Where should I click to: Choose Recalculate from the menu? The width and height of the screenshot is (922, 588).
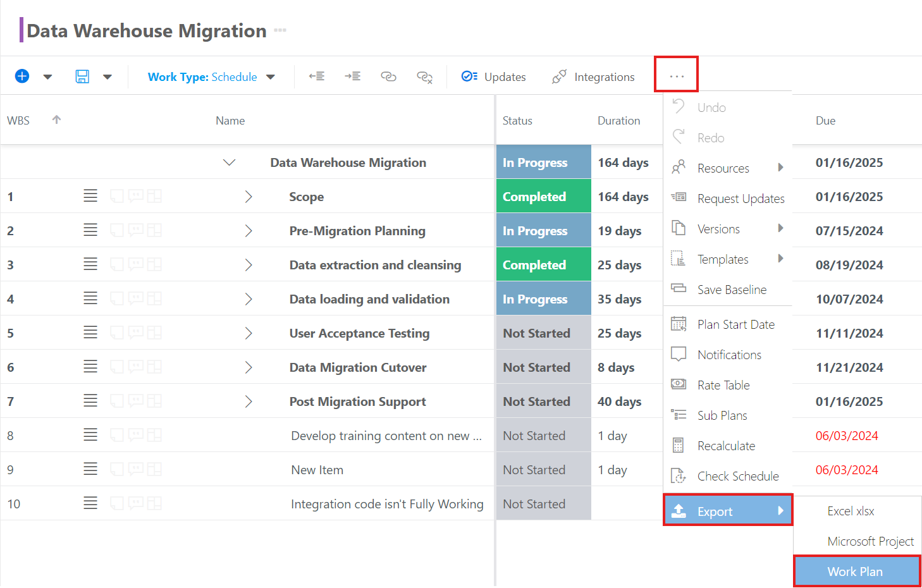click(727, 446)
